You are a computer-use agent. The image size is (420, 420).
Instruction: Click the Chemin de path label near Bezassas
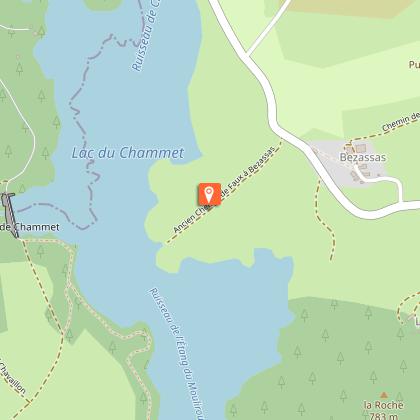(x=401, y=122)
